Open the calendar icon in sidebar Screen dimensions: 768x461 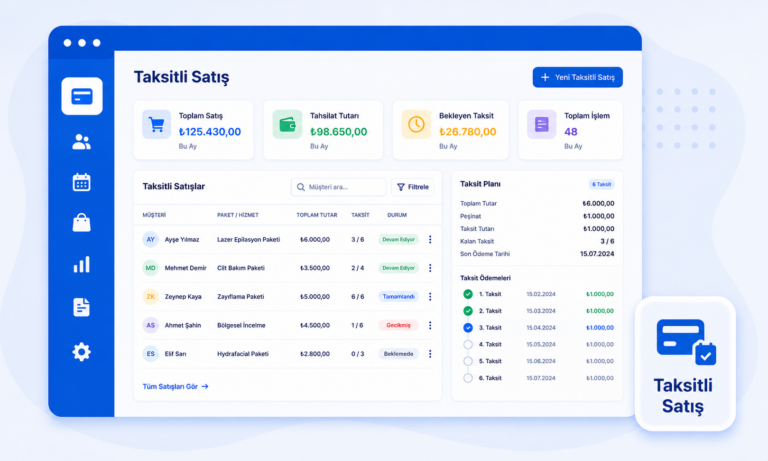pyautogui.click(x=81, y=182)
